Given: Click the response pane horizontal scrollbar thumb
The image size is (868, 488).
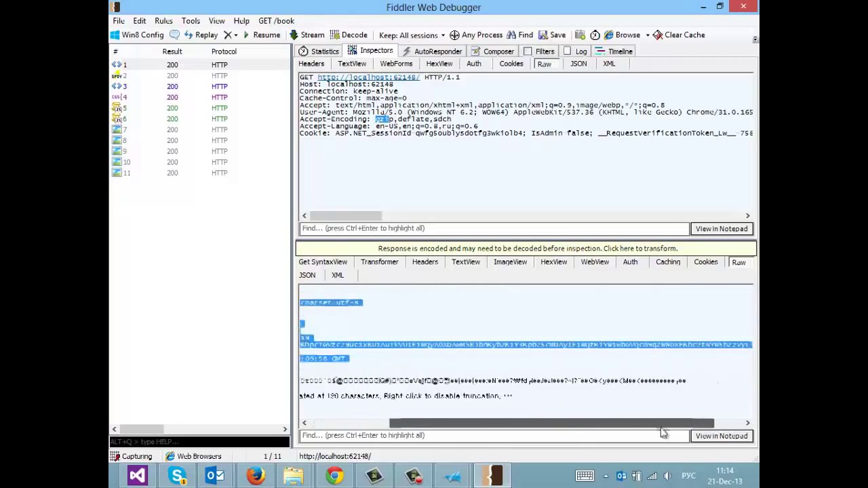Looking at the screenshot, I should click(551, 423).
